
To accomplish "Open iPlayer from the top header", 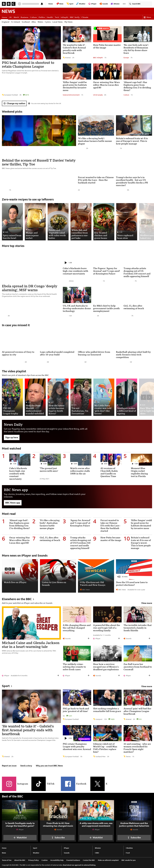I will point(93,4).
